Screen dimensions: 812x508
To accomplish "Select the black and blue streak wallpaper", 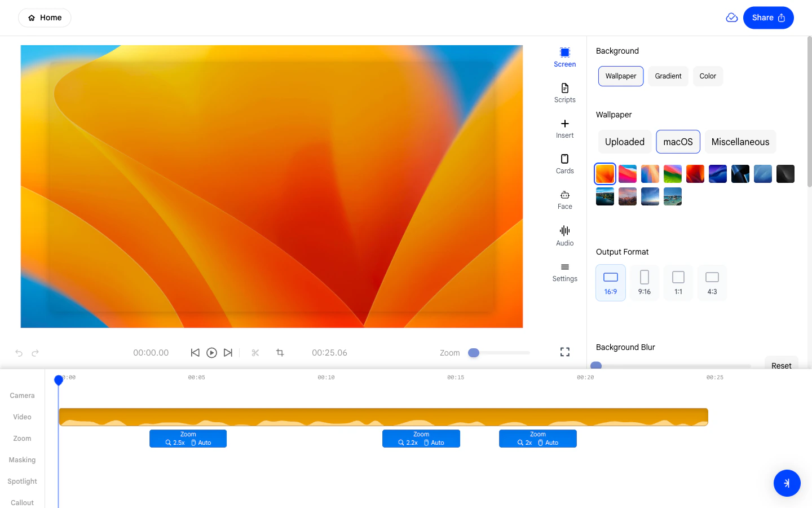I will [740, 174].
